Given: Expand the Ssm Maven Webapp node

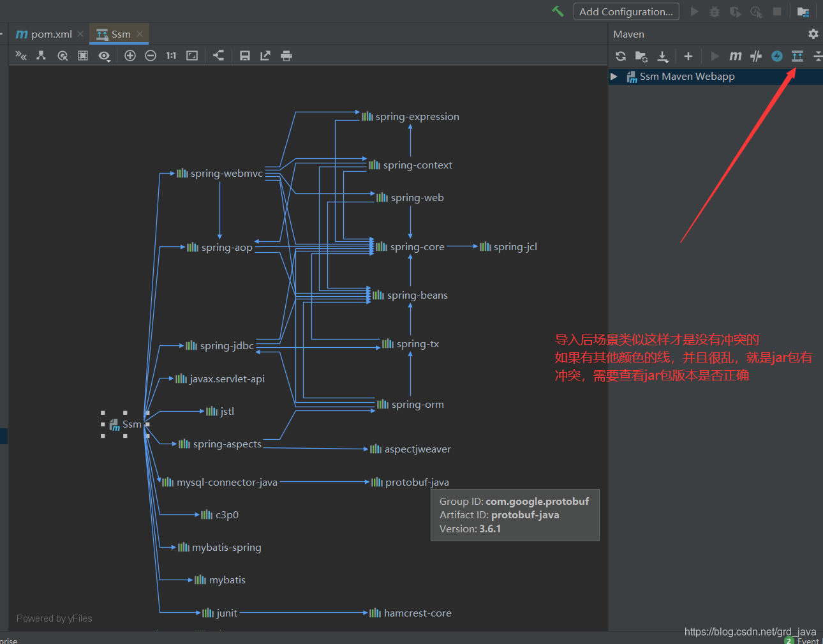Looking at the screenshot, I should coord(614,76).
